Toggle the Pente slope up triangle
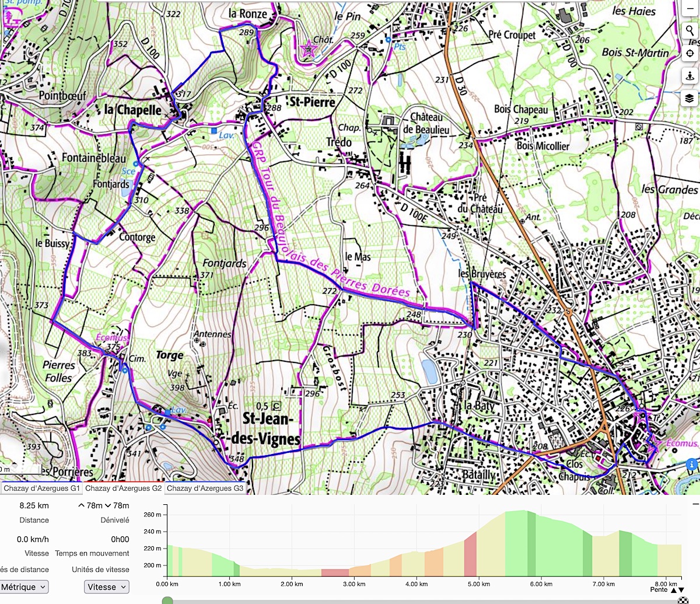 coord(674,590)
